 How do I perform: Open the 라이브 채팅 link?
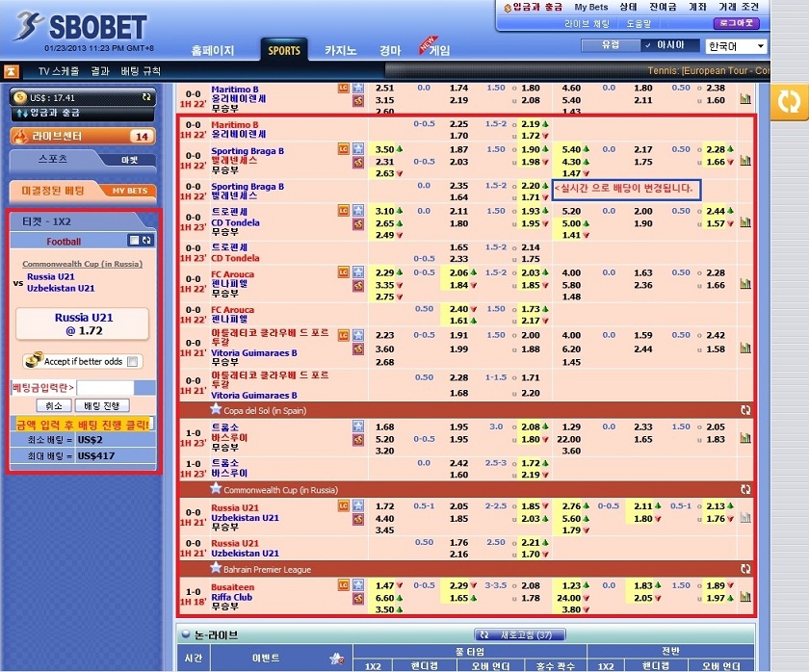[587, 24]
